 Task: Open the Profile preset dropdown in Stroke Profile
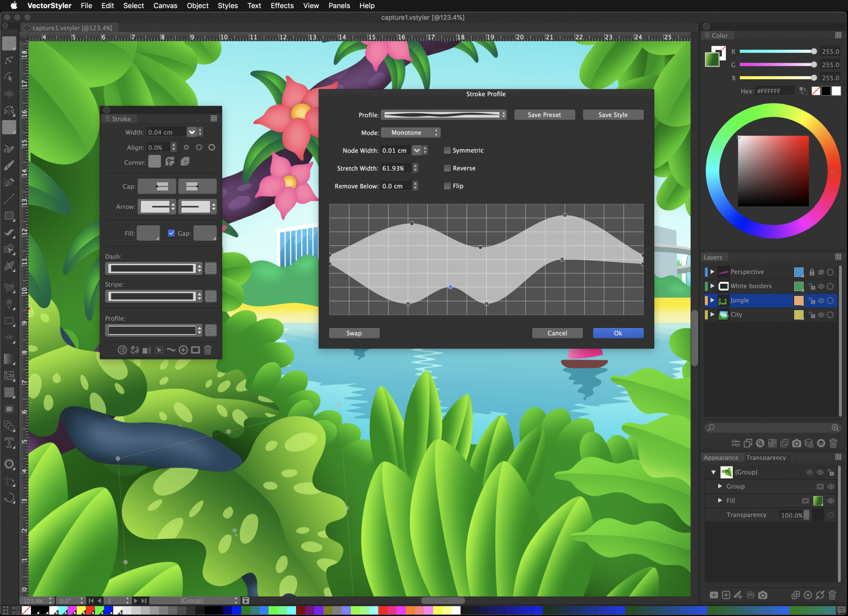click(443, 114)
